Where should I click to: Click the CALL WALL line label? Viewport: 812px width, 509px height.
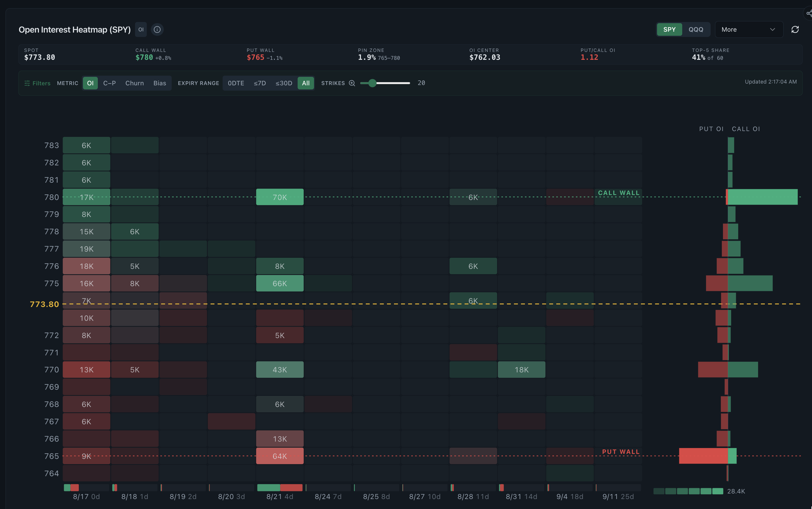(619, 193)
